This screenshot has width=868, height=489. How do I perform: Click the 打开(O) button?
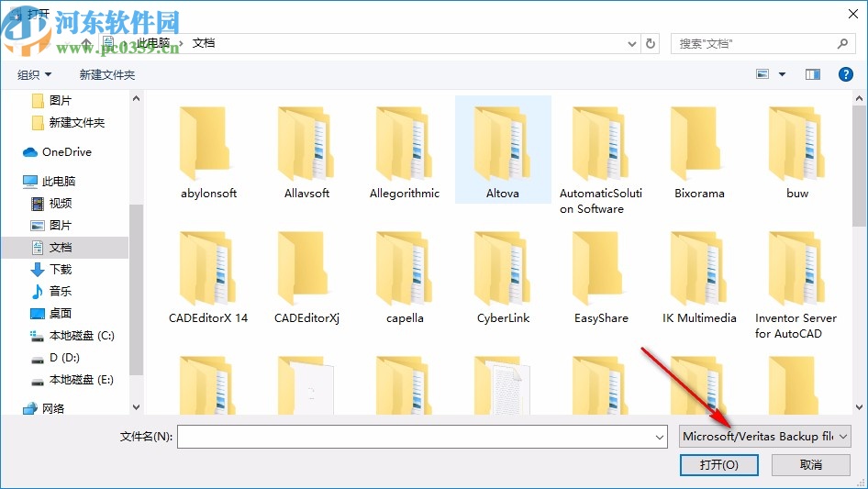[x=718, y=464]
